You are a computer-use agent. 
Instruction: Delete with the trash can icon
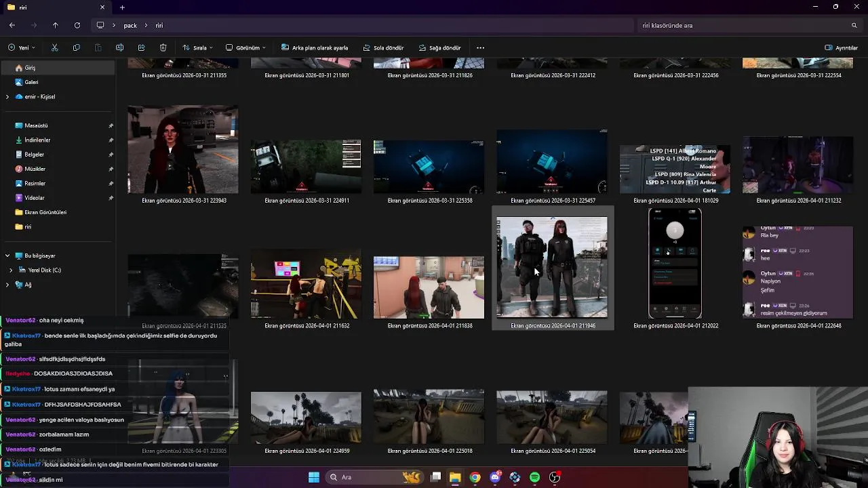[163, 48]
